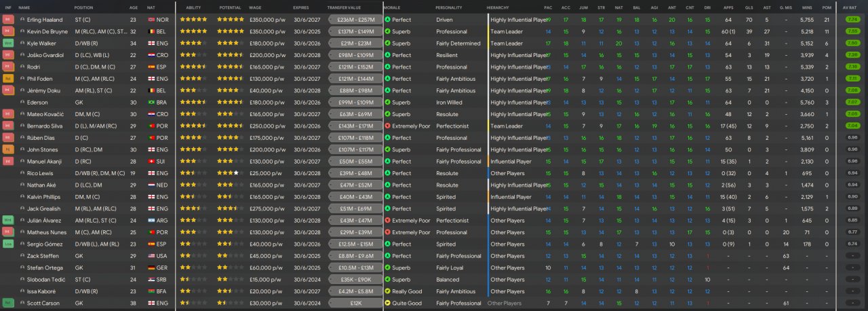Image resolution: width=868 pixels, height=311 pixels.
Task: Click Sergio Gómez's 6.74 average rating badge
Action: click(853, 244)
